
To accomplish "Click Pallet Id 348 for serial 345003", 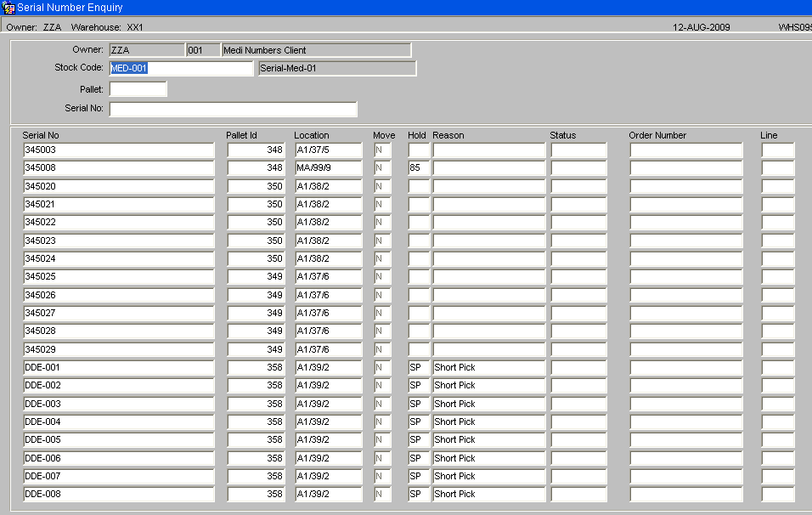I will click(256, 150).
